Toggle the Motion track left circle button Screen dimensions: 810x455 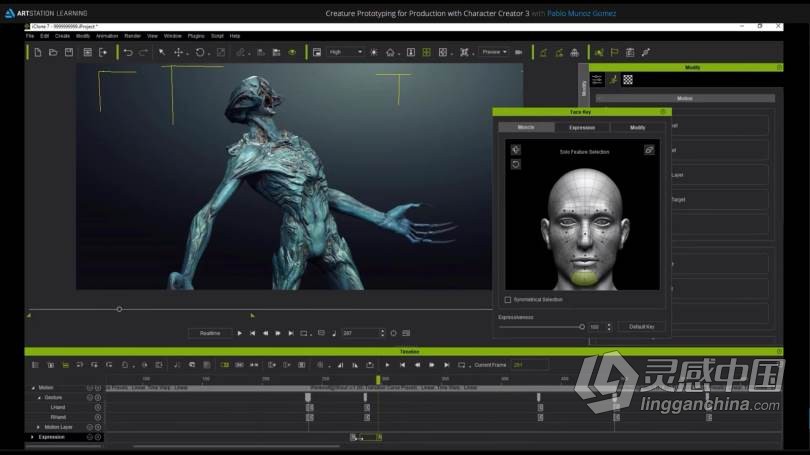click(89, 388)
